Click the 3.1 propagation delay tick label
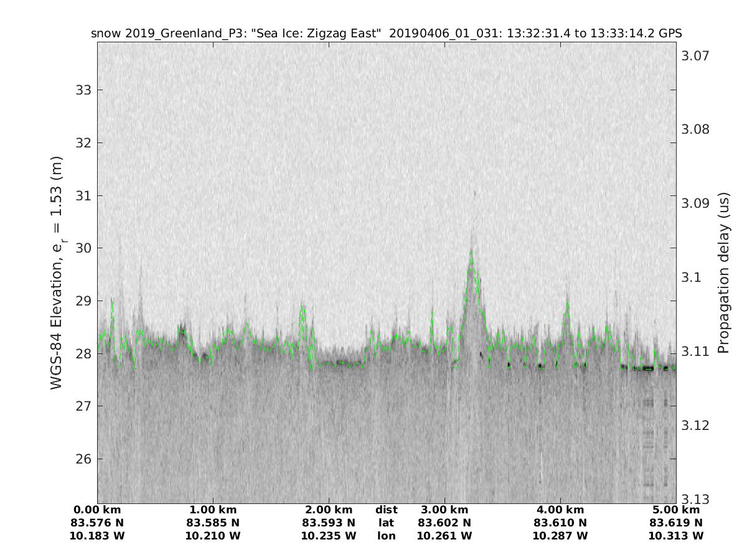This screenshot has width=747, height=560. [x=691, y=278]
